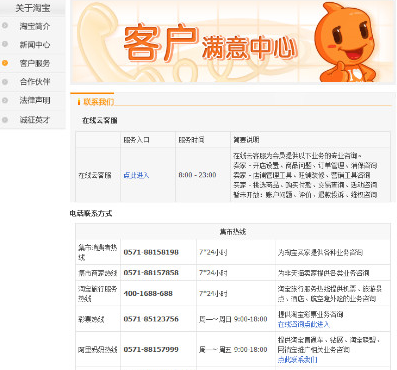Open 法律声明 sidebar item
Image resolution: width=397 pixels, height=370 pixels.
(x=35, y=100)
